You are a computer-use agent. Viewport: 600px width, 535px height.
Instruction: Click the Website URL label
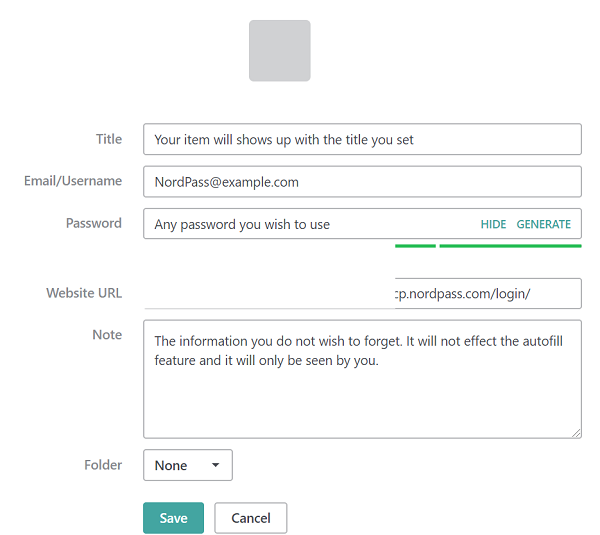(x=84, y=293)
